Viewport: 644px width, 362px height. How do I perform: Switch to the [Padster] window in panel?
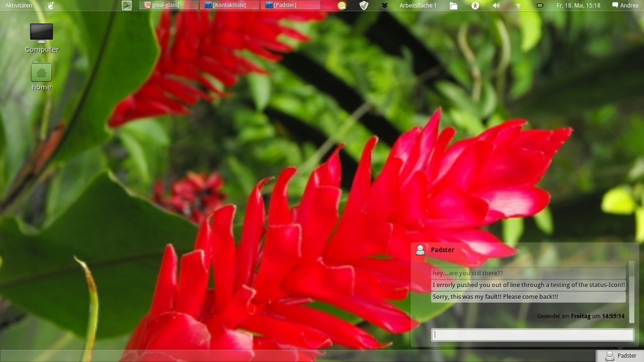pos(290,5)
